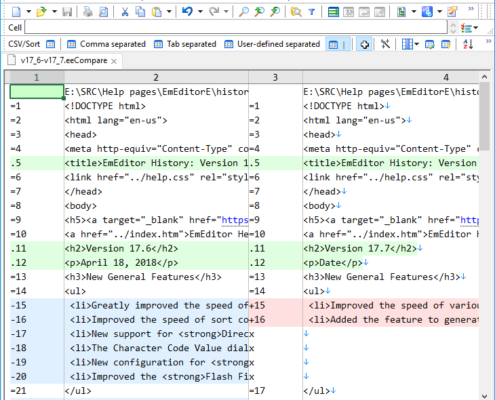495x400 pixels.
Task: Click the Undo arrow icon
Action: [187, 12]
